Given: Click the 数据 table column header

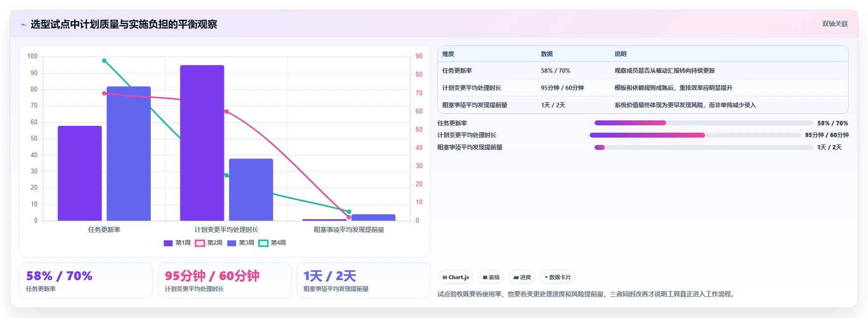Looking at the screenshot, I should [547, 54].
